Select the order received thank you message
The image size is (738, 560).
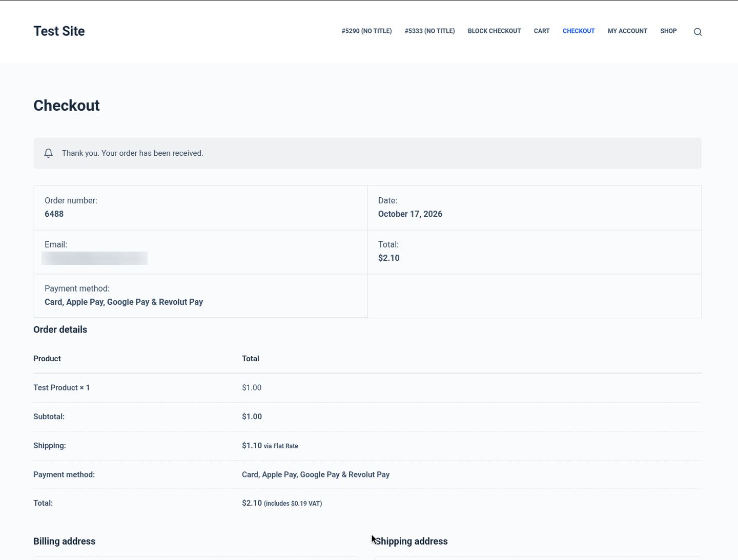point(132,153)
